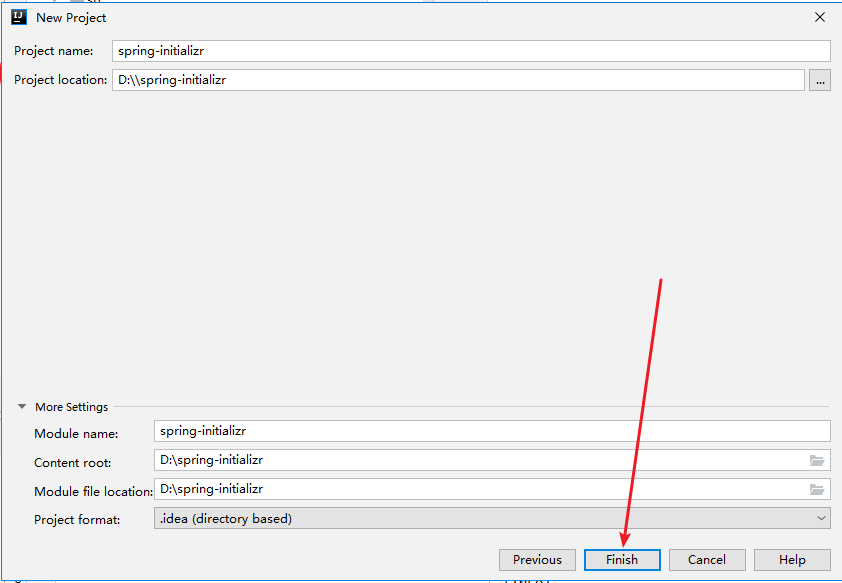
Task: Click the "Content root:" label
Action: point(72,463)
